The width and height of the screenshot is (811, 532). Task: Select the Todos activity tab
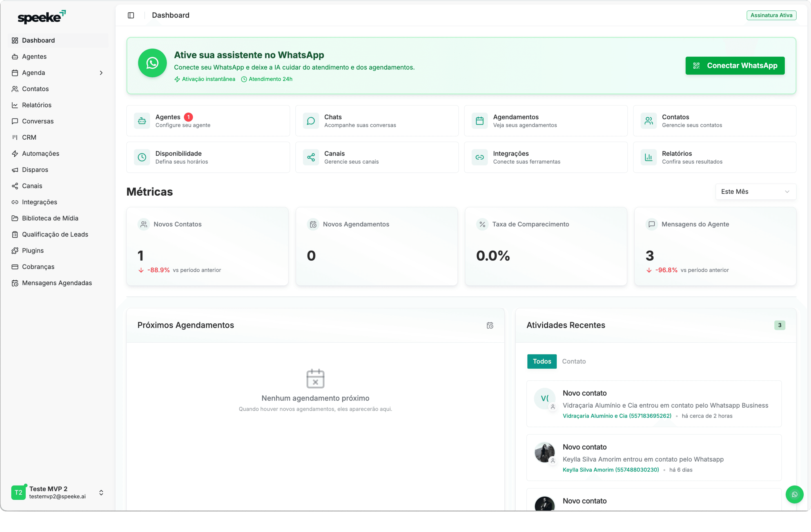click(542, 362)
